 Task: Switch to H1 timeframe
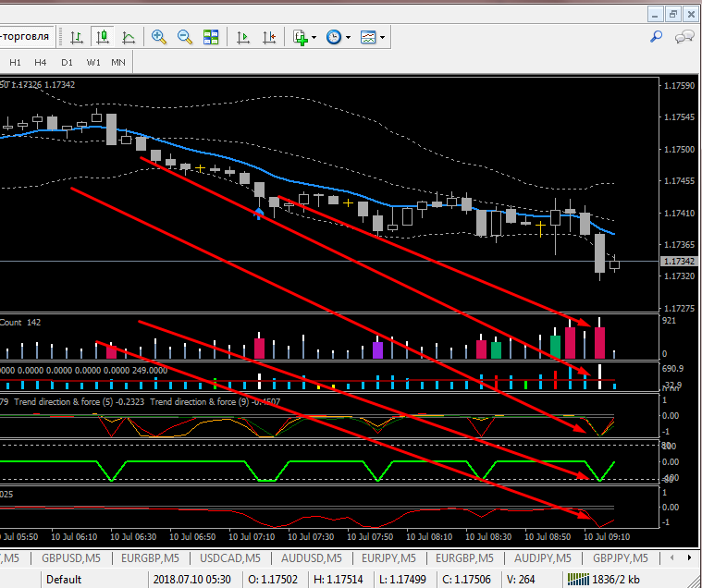point(15,63)
